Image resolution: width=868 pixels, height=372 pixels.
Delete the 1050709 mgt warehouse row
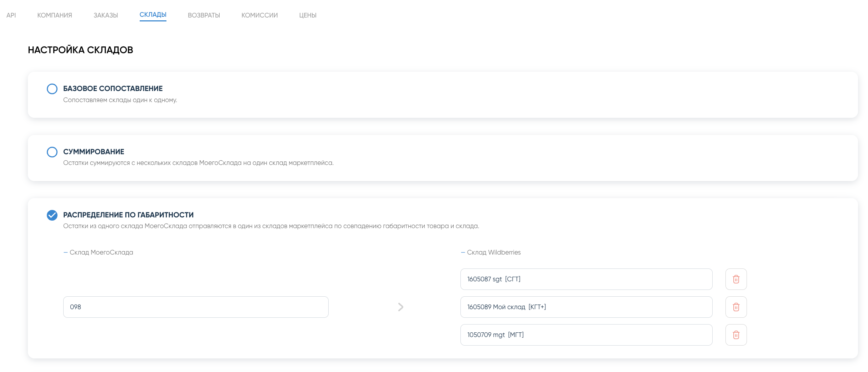(736, 335)
